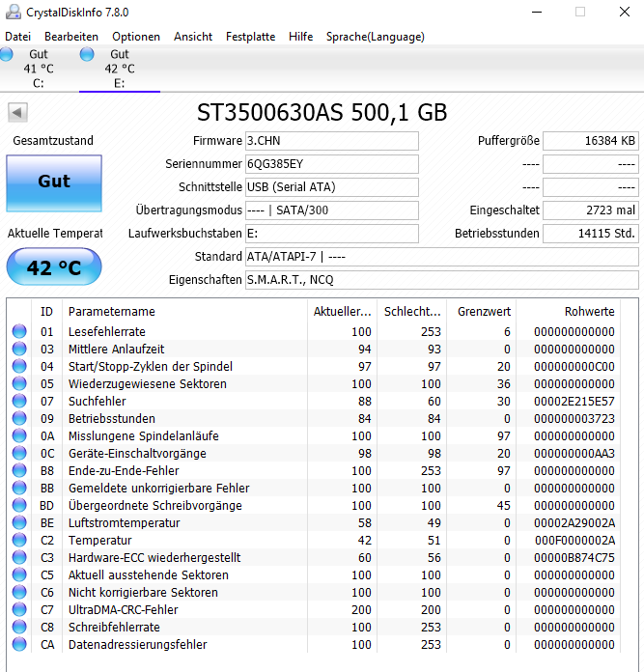This screenshot has width=644, height=672.
Task: Open the Festplatte menu
Action: pyautogui.click(x=250, y=37)
